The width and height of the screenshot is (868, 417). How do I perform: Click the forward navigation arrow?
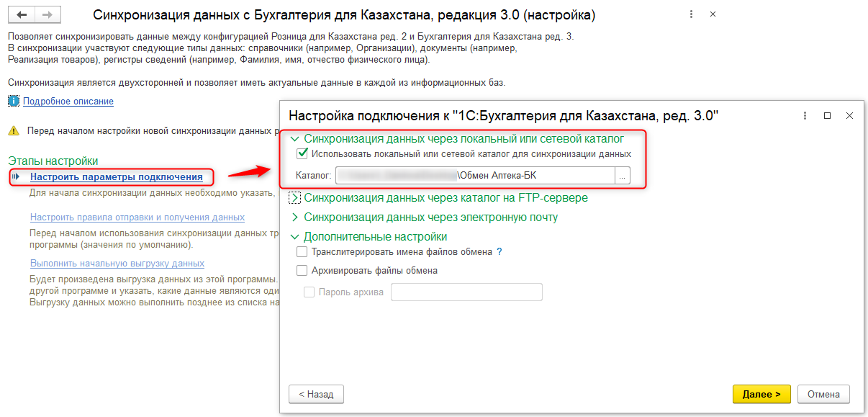tap(47, 15)
